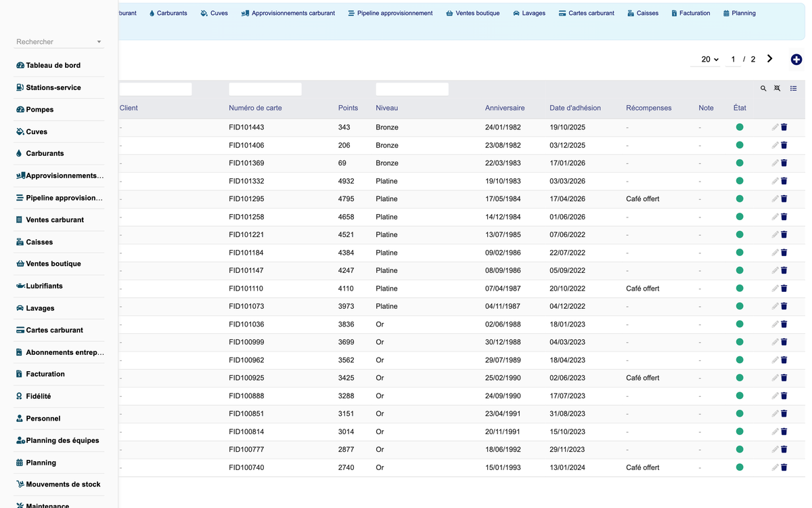Edit the FID101406 row with pencil icon

coord(775,145)
